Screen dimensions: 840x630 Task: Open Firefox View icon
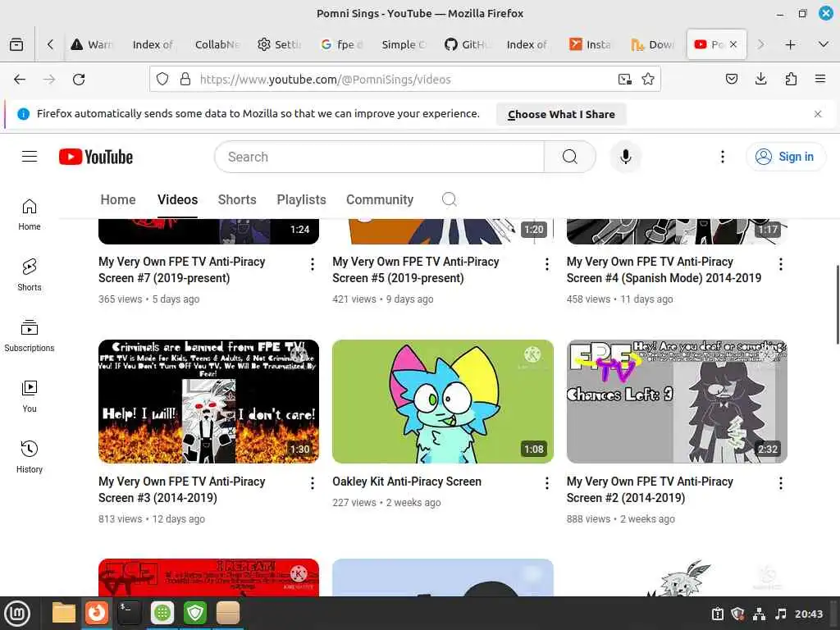tap(16, 44)
